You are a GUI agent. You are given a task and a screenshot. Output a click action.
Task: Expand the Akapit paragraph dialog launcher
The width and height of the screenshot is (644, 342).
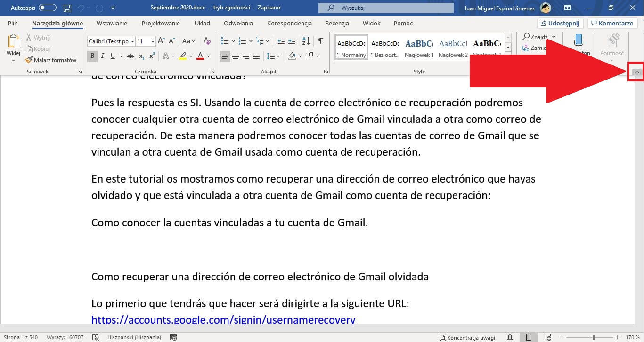coord(326,72)
